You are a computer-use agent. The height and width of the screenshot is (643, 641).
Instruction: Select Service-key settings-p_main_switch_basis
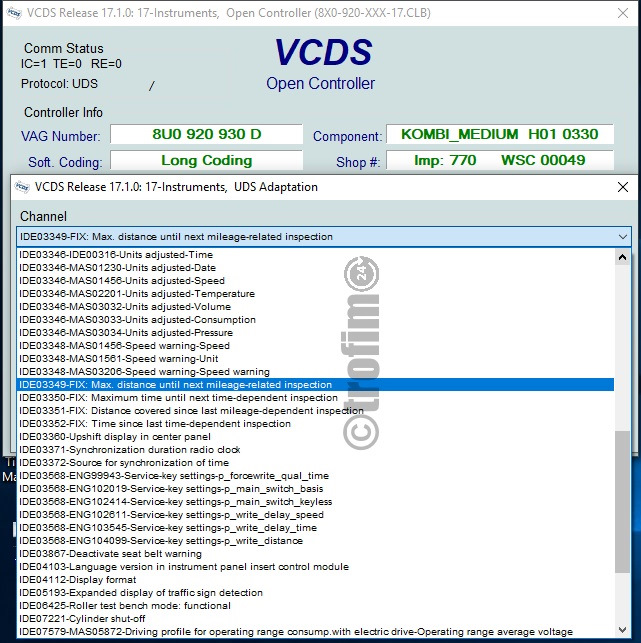[315, 489]
